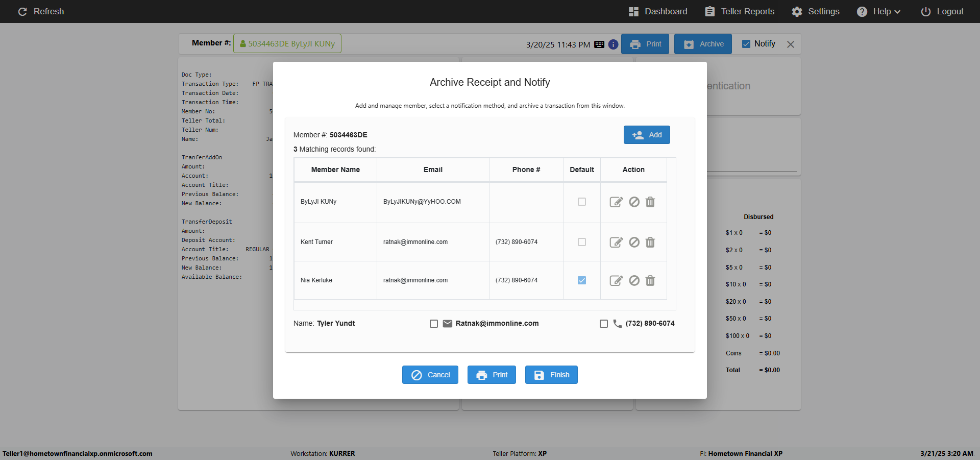980x460 pixels.
Task: Click the Workstation: KURRER status entry
Action: 323,453
